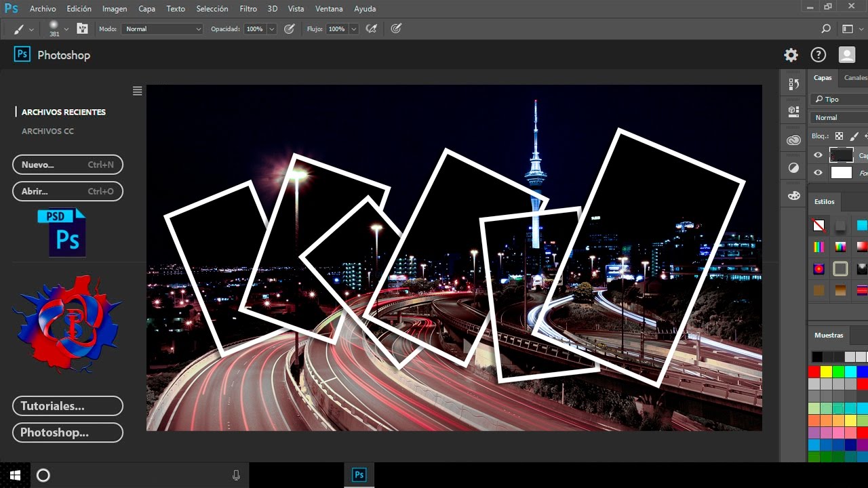
Task: Toggle lock image pixels brush icon
Action: tap(854, 136)
